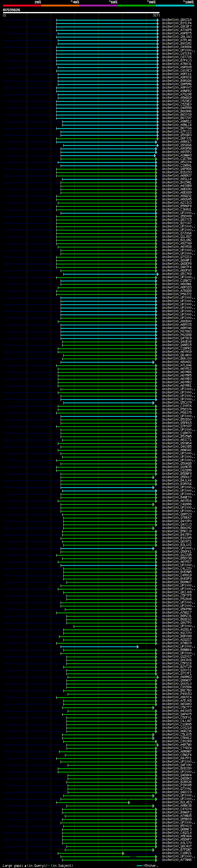Select the UniRef100_A7TNH6 label
This screenshot has height=868, width=197.
pos(177,860)
